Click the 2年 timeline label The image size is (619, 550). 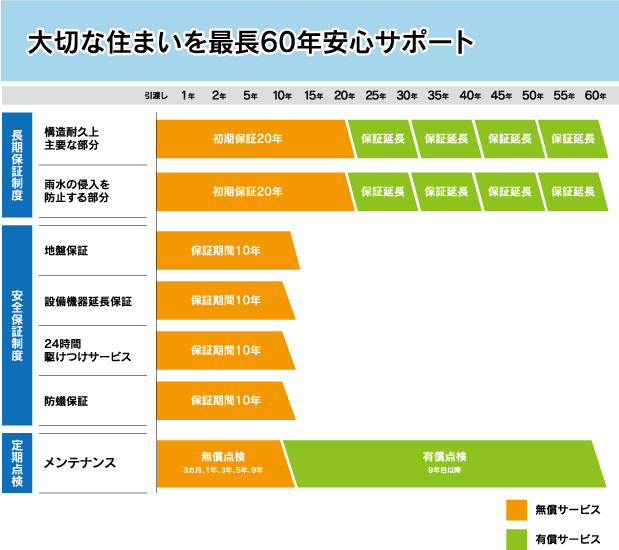[x=219, y=96]
